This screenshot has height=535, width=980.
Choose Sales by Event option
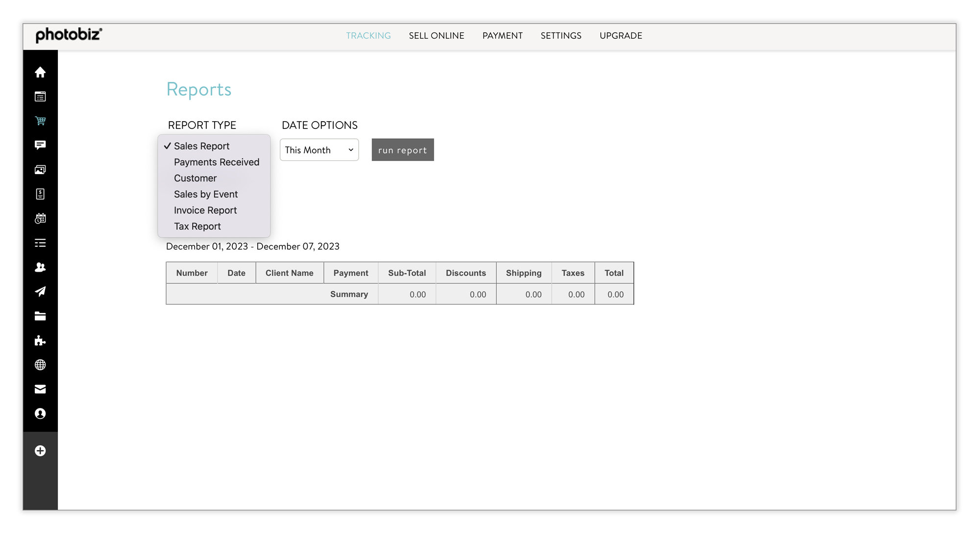205,194
